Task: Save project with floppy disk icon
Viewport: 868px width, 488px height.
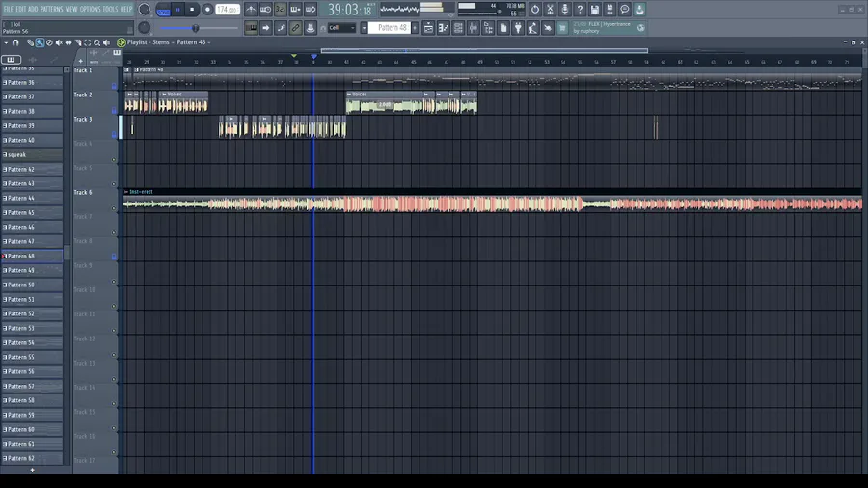Action: [x=594, y=10]
